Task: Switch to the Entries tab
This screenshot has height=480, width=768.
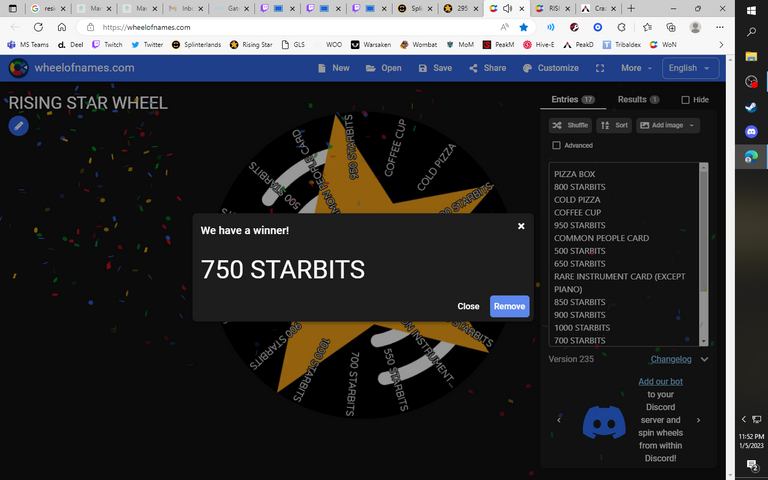Action: pos(573,99)
